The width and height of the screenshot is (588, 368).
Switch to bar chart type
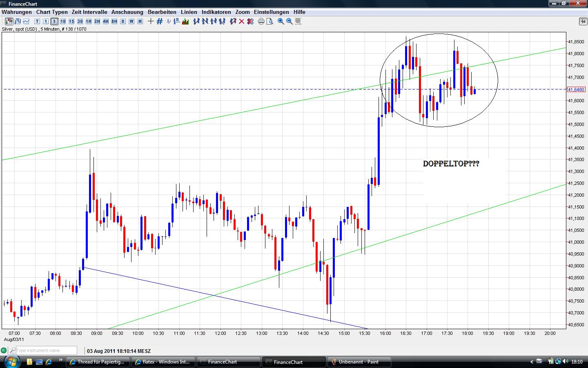pos(18,21)
